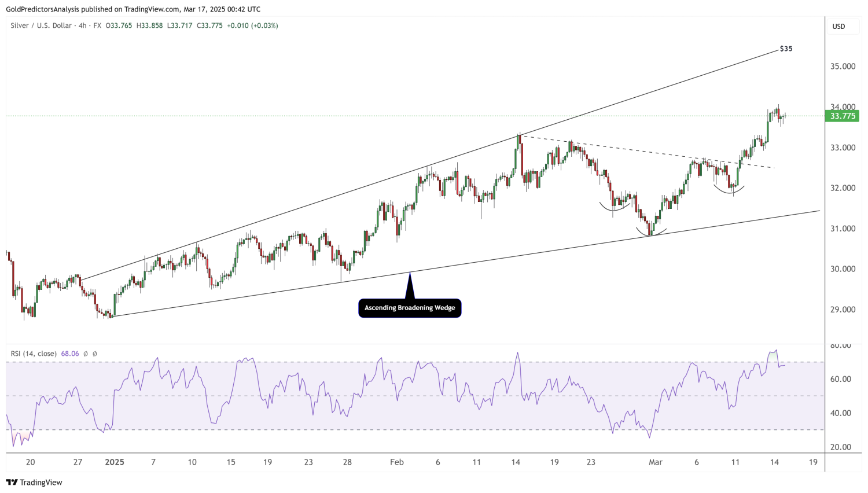
Task: Select the Mar date on time axis
Action: (655, 462)
